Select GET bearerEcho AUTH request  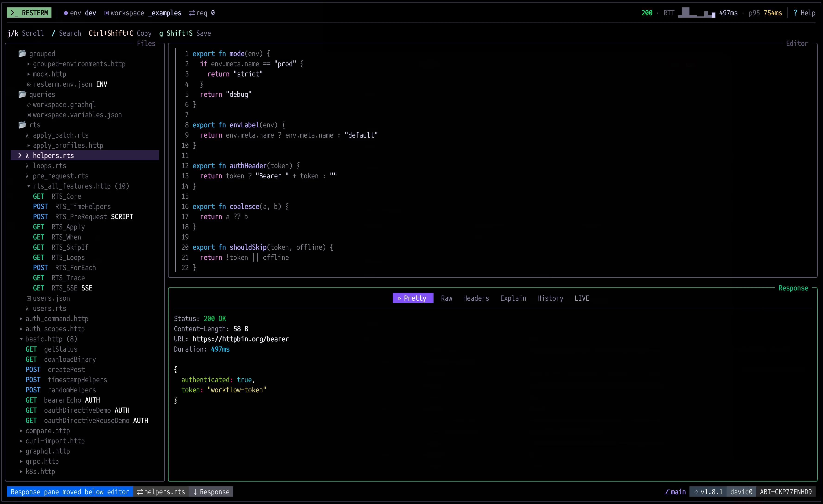63,400
